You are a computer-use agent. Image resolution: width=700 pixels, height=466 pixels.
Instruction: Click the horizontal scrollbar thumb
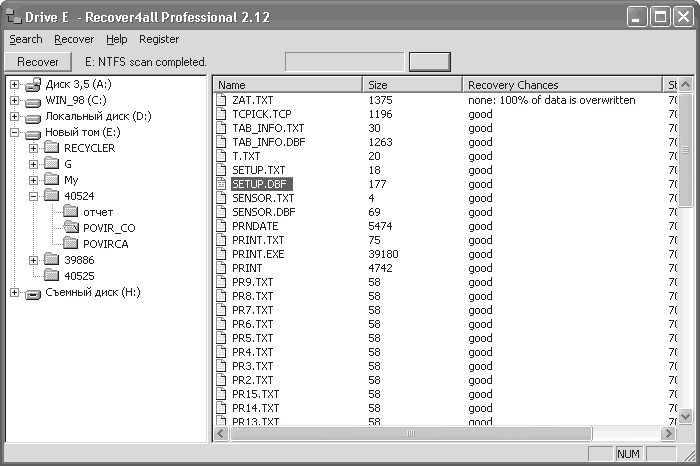tap(411, 433)
